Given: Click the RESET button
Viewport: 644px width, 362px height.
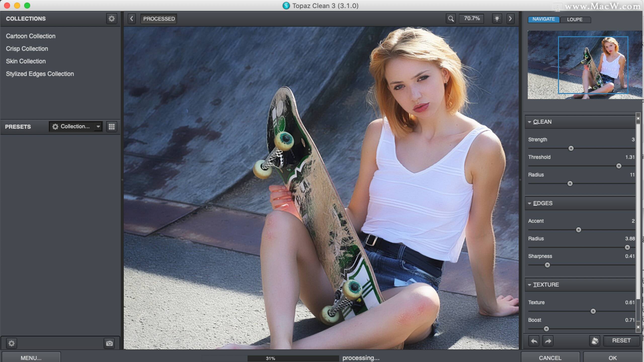Looking at the screenshot, I should pos(621,341).
